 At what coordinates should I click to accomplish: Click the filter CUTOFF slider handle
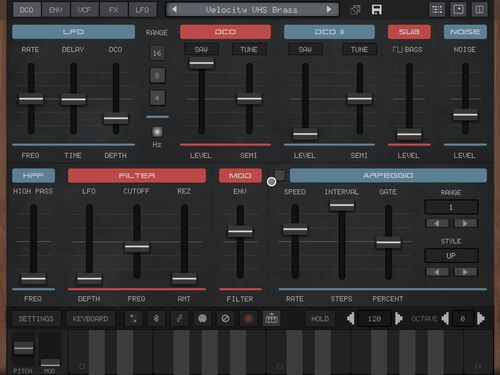click(137, 247)
